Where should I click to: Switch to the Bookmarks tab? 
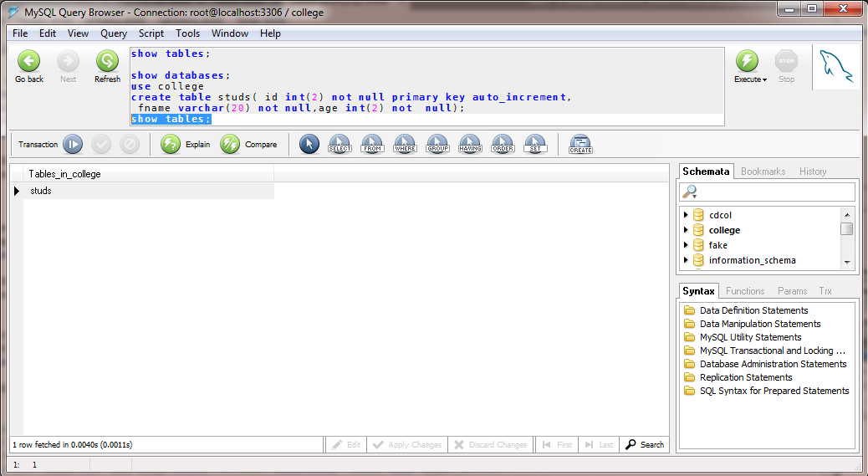click(x=763, y=171)
